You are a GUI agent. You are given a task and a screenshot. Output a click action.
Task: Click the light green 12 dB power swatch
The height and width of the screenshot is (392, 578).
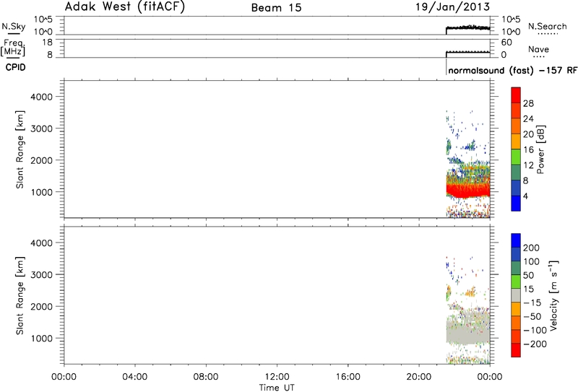click(516, 157)
